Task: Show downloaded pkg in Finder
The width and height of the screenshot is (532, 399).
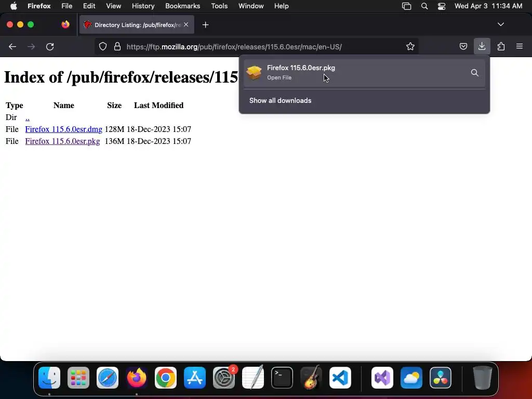Action: (x=475, y=73)
